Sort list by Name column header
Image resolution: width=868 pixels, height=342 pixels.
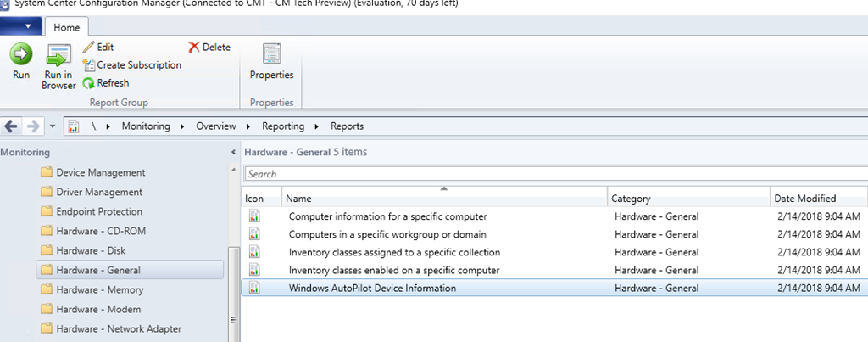[444, 199]
